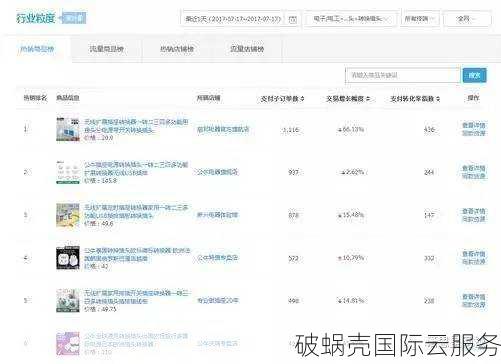Open the shop name link in rank 5 row
This screenshot has height=364, width=501.
click(x=217, y=300)
